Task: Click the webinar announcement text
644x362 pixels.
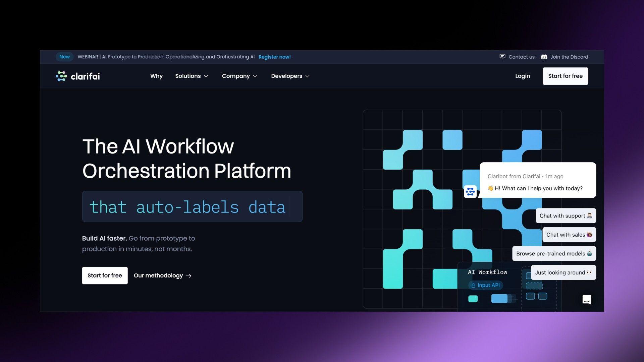Action: [166, 57]
